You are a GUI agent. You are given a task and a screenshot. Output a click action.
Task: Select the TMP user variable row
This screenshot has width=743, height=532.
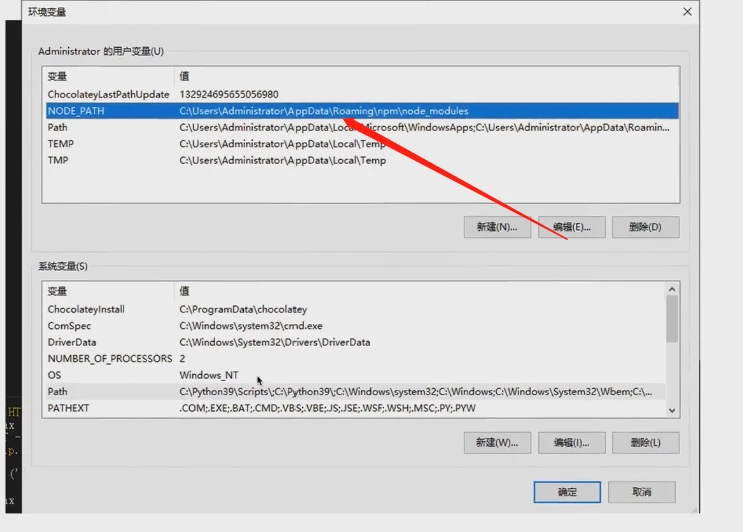[58, 160]
